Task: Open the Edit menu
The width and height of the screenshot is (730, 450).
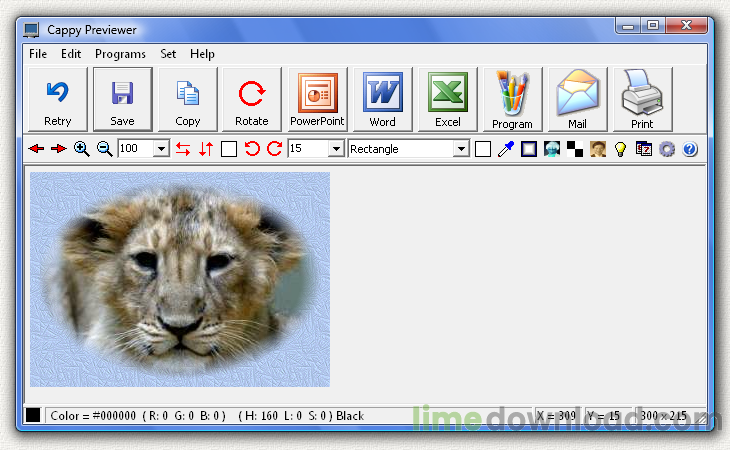Action: tap(71, 54)
